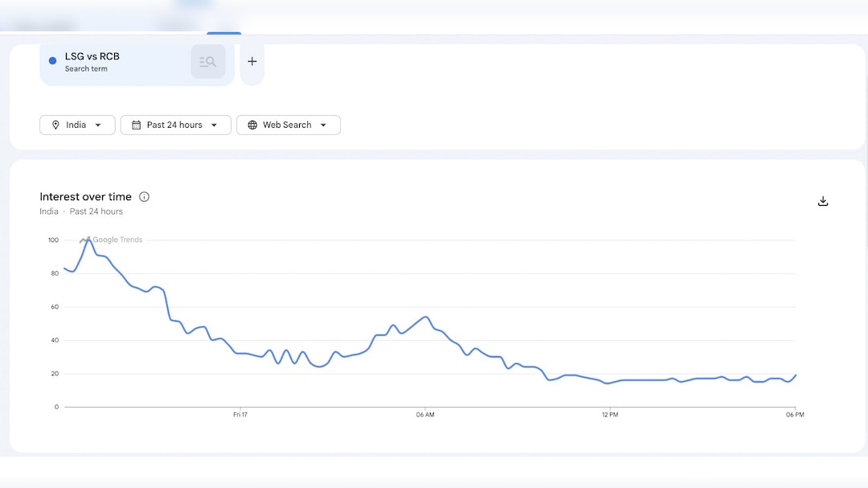This screenshot has width=868, height=488.
Task: Click the active tab indicator at top
Action: [223, 33]
